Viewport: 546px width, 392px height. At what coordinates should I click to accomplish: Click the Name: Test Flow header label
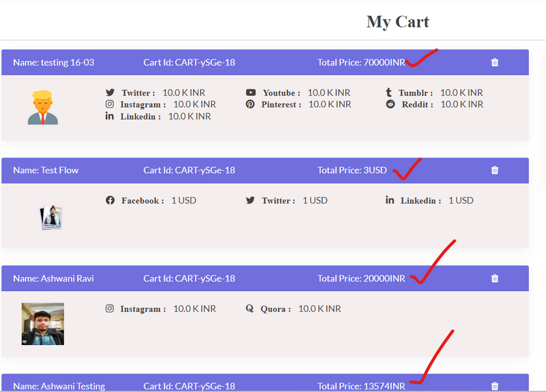pos(46,170)
